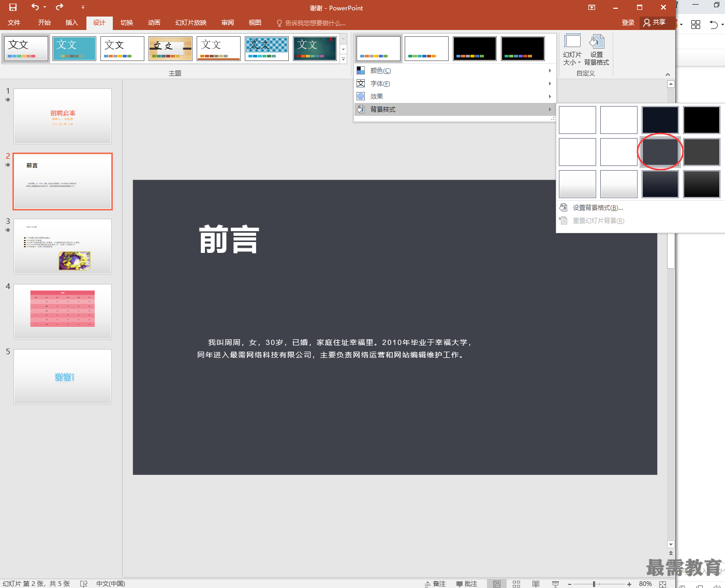The height and width of the screenshot is (588, 725).
Task: Switch to the 幻灯片放映 tab
Action: click(191, 23)
